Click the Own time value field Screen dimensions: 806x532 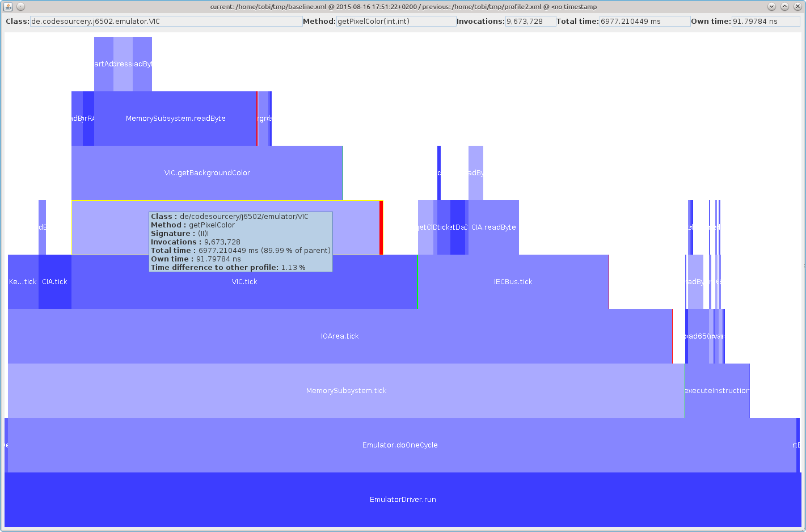765,22
